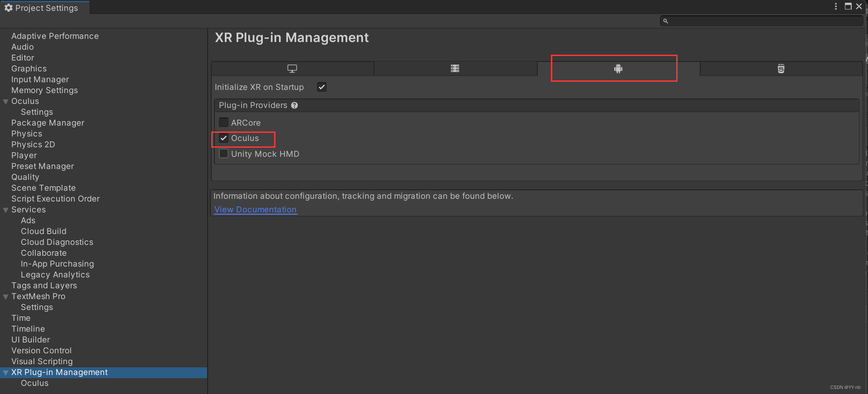Screen dimensions: 868x394
Task: Select the Project Settings window tab
Action: click(45, 8)
